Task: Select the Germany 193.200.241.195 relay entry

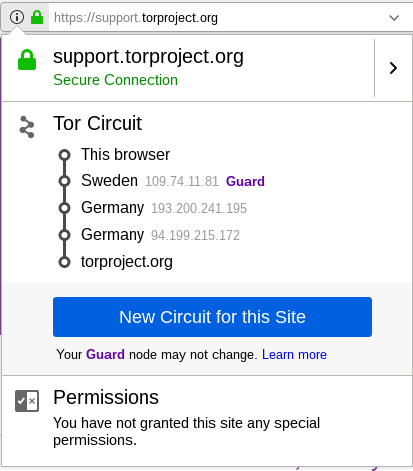Action: [x=164, y=208]
